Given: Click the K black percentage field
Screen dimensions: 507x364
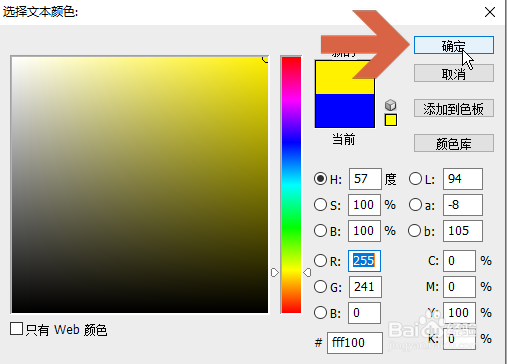Looking at the screenshot, I should coord(459,339).
